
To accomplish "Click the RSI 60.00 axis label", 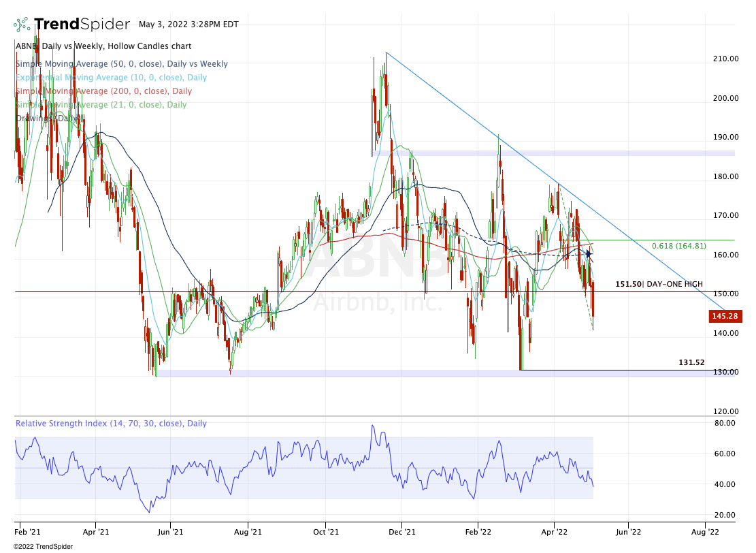I will pos(725,454).
